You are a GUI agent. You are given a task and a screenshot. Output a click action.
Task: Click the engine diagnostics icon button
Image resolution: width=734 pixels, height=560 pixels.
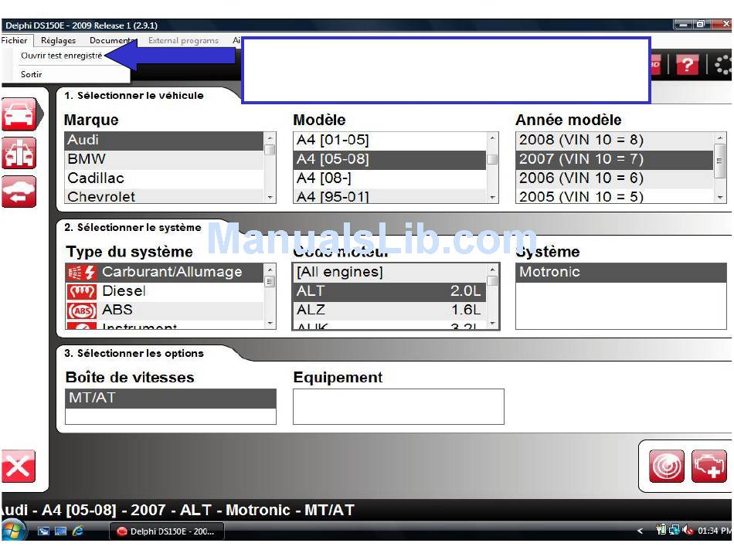pyautogui.click(x=709, y=466)
